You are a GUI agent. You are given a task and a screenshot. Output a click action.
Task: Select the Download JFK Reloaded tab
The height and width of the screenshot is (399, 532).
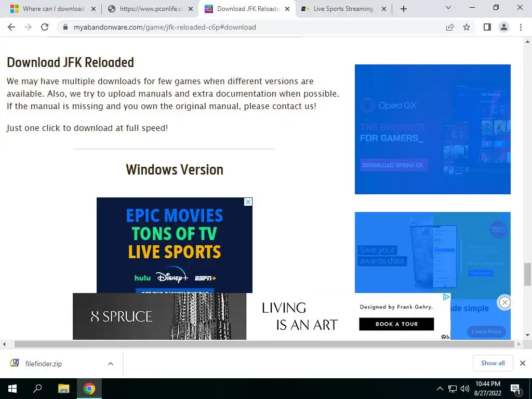coord(247,9)
